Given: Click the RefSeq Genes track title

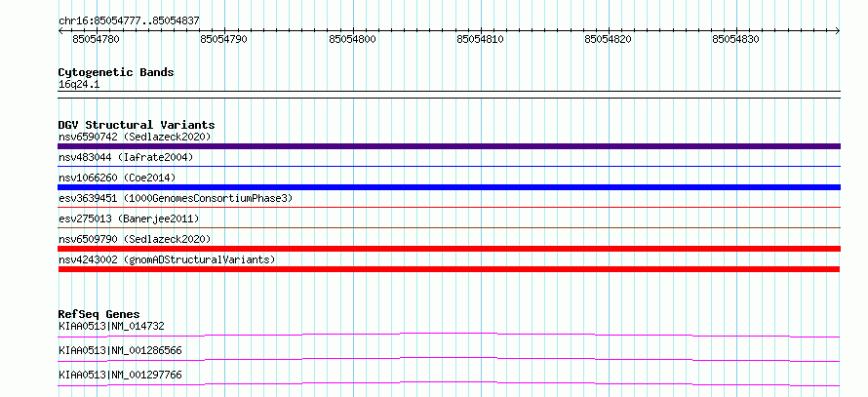Looking at the screenshot, I should [99, 314].
